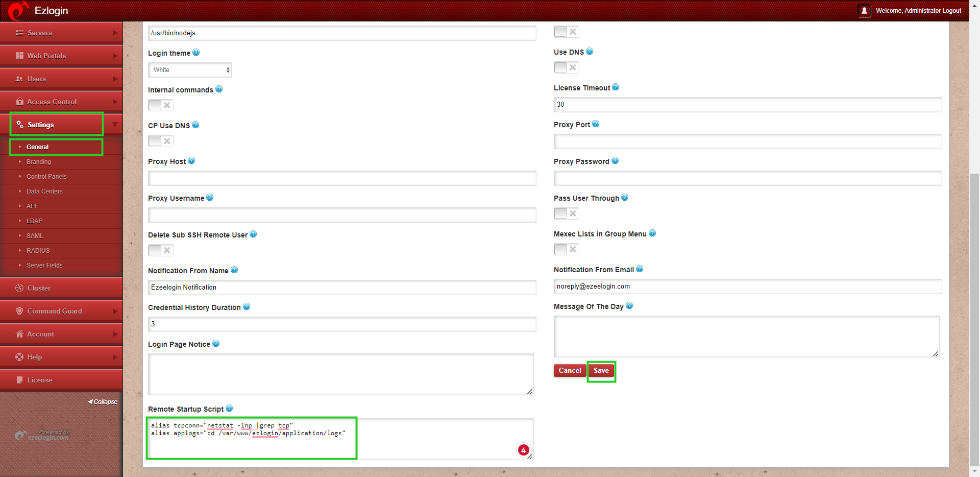The height and width of the screenshot is (477, 980).
Task: Open help tooltip for Proxy Username
Action: pos(210,198)
